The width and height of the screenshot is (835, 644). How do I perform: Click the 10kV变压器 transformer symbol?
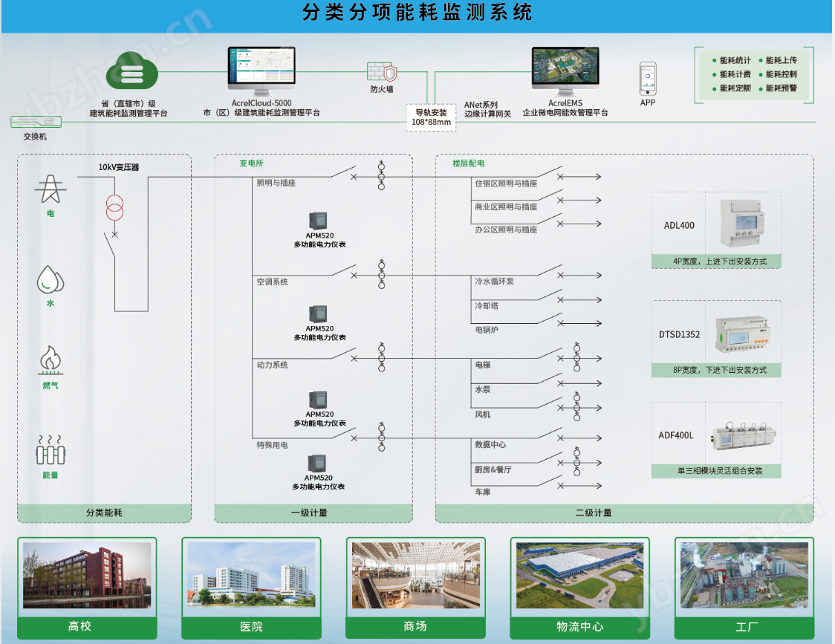(x=115, y=209)
